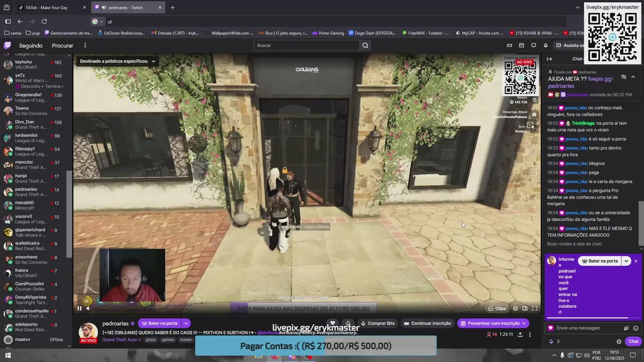Hide the pinned chat message

[x=623, y=77]
